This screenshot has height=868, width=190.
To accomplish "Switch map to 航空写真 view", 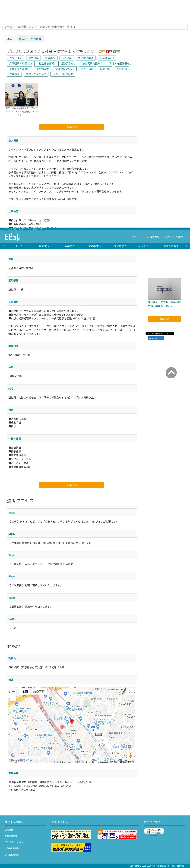I will point(39,691).
